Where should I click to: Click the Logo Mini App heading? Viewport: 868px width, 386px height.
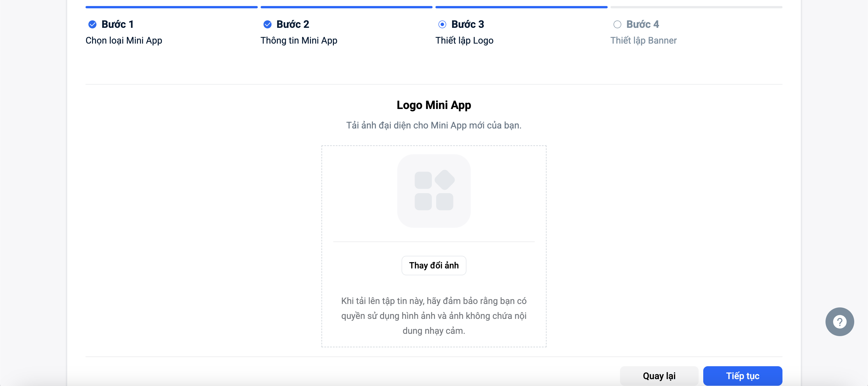pyautogui.click(x=434, y=105)
